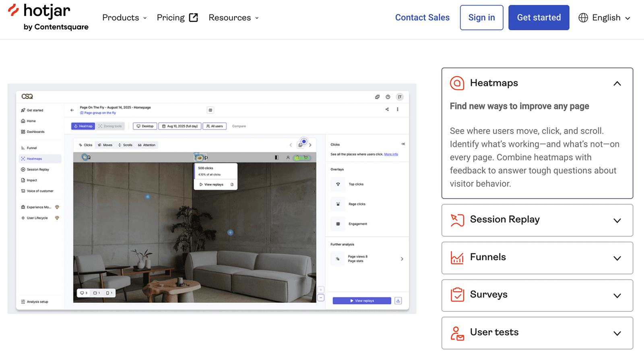Open the Resources menu
The width and height of the screenshot is (644, 362).
(233, 18)
